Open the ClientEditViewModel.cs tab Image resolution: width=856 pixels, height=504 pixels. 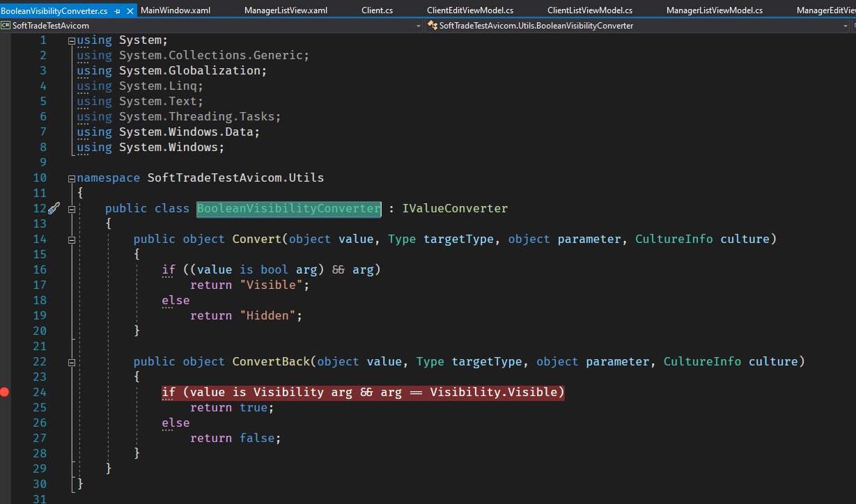(470, 10)
